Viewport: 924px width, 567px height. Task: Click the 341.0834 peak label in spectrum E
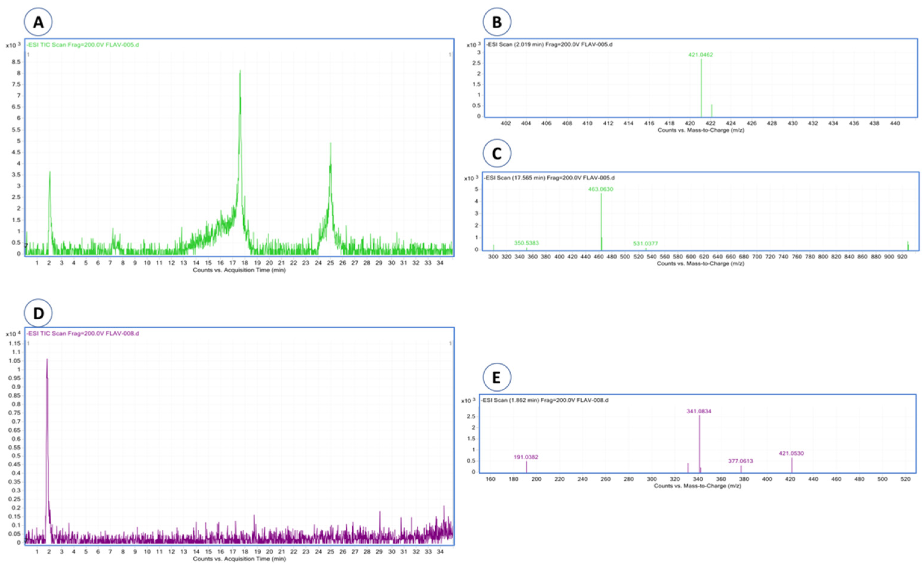tap(699, 411)
